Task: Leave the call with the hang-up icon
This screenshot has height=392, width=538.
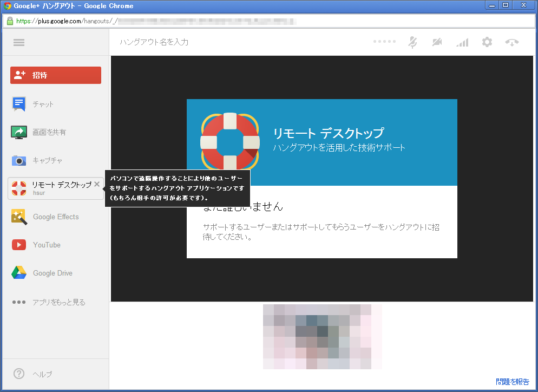Action: 512,42
